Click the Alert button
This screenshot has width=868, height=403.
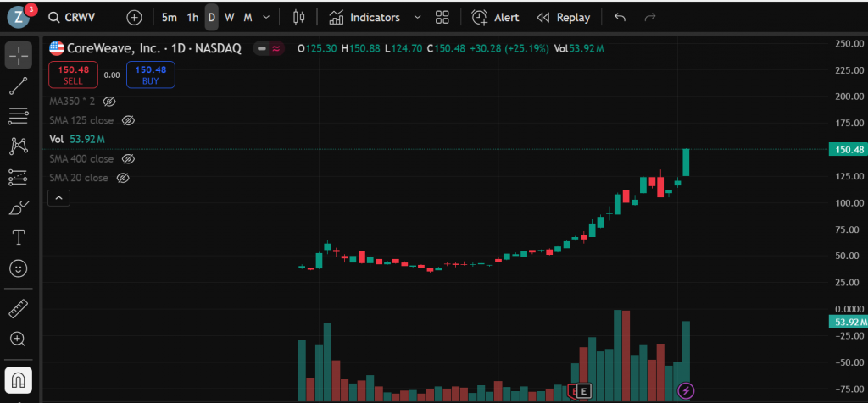point(496,17)
